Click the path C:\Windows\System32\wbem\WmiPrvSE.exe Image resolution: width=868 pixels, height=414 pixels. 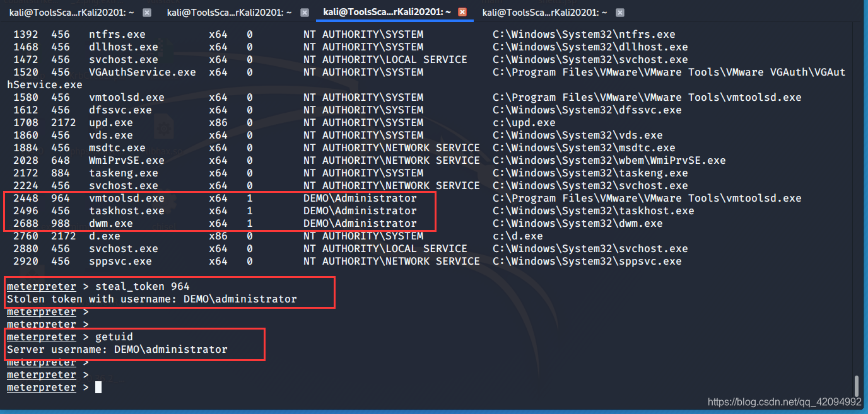point(609,160)
